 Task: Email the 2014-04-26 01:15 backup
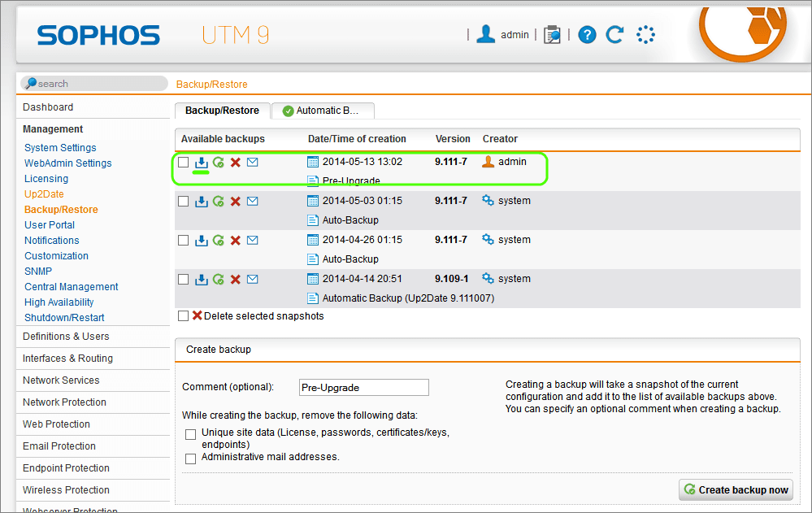[x=252, y=240]
